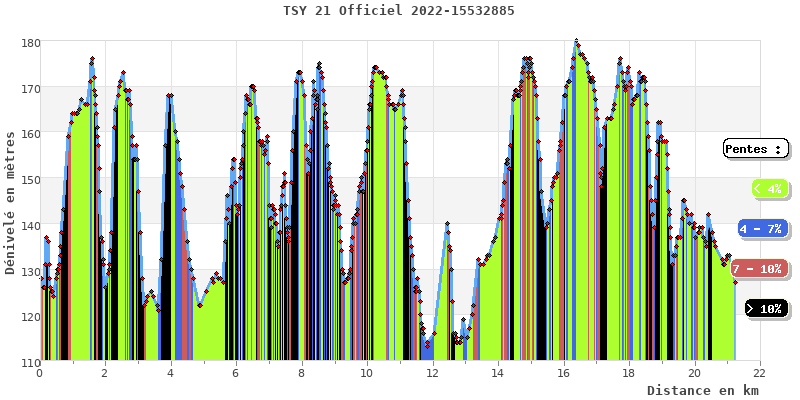Image resolution: width=800 pixels, height=400 pixels.
Task: Click the last data point at profile end
Action: click(x=735, y=282)
